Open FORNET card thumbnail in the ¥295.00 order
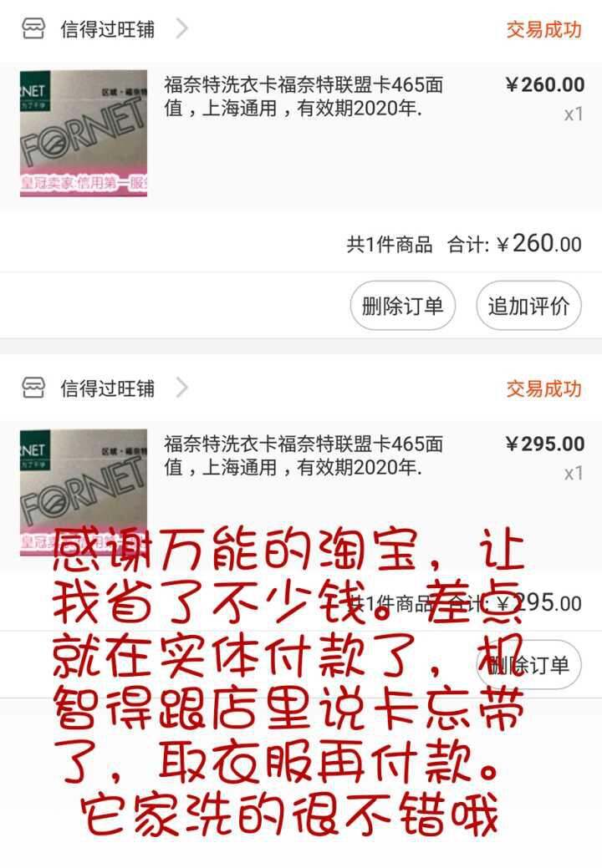The width and height of the screenshot is (602, 868). (84, 492)
